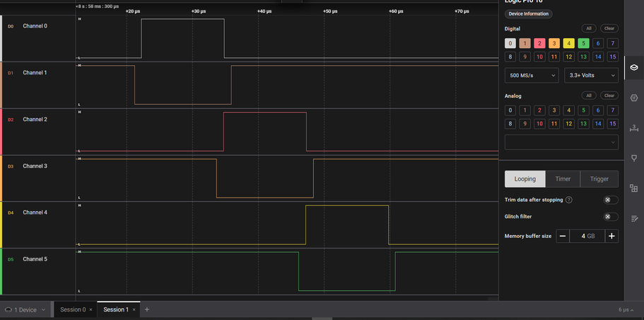
Task: Enable digital channel 15
Action: 613,57
